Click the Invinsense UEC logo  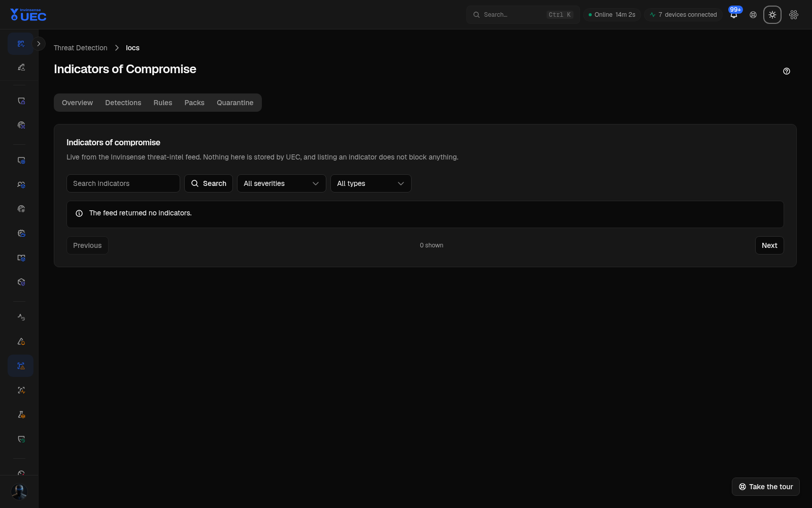tap(28, 15)
